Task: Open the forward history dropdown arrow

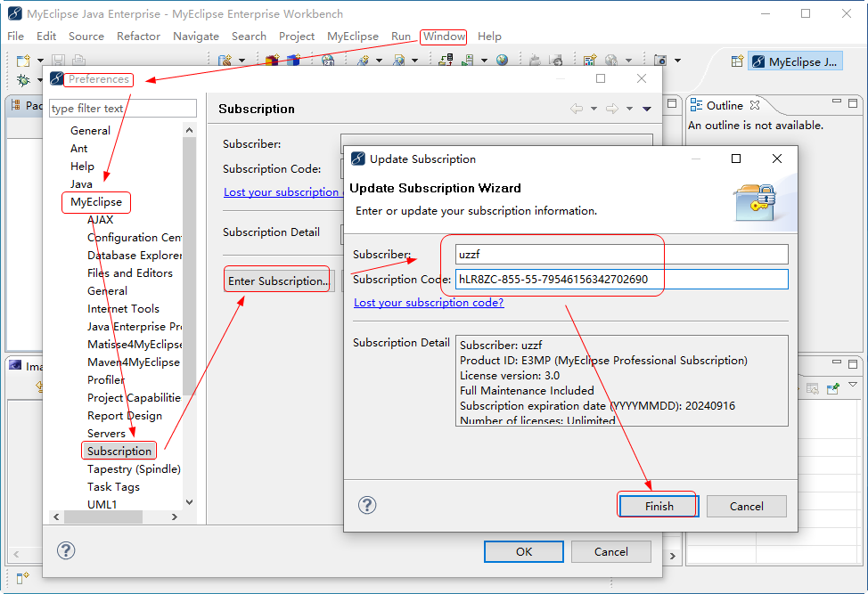Action: tap(629, 109)
